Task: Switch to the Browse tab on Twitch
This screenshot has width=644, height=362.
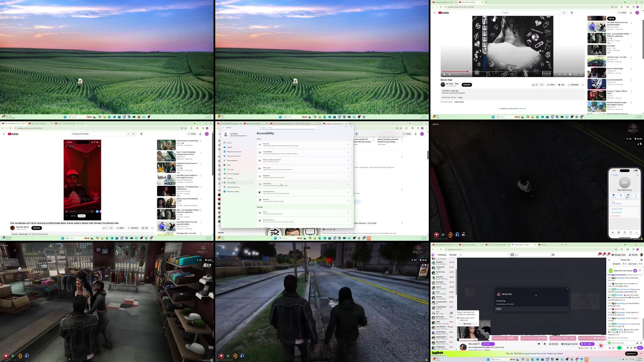Action: click(453, 255)
